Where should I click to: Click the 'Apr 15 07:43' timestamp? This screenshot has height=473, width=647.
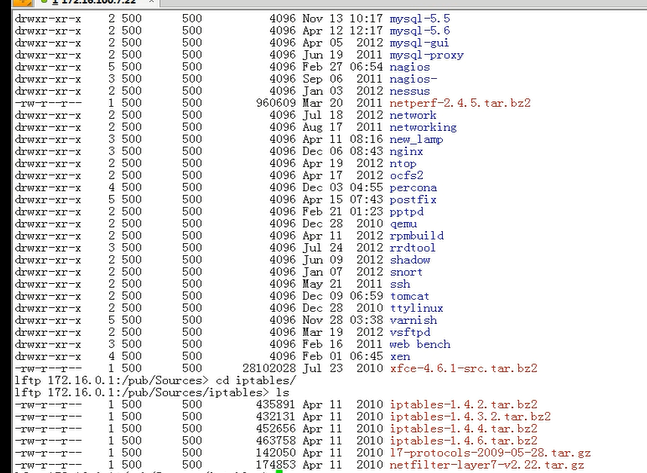pos(343,199)
